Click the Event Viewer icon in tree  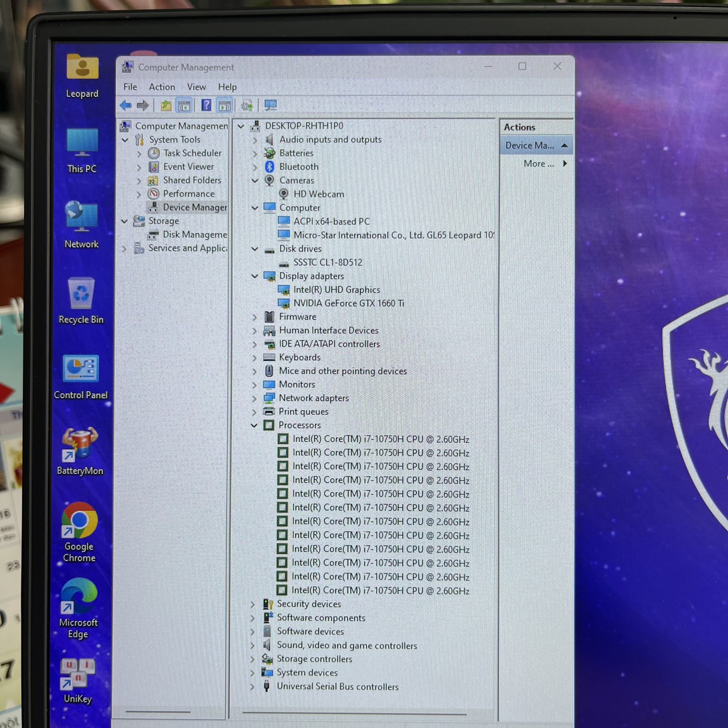153,167
